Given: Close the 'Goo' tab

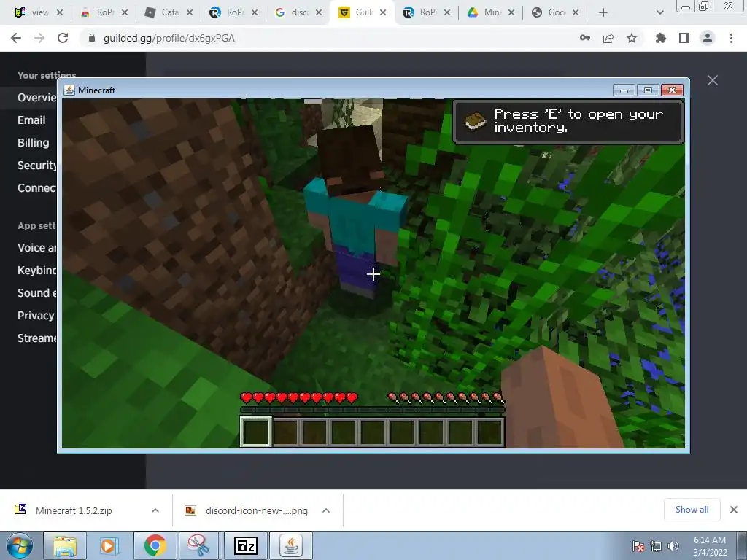Looking at the screenshot, I should point(576,13).
